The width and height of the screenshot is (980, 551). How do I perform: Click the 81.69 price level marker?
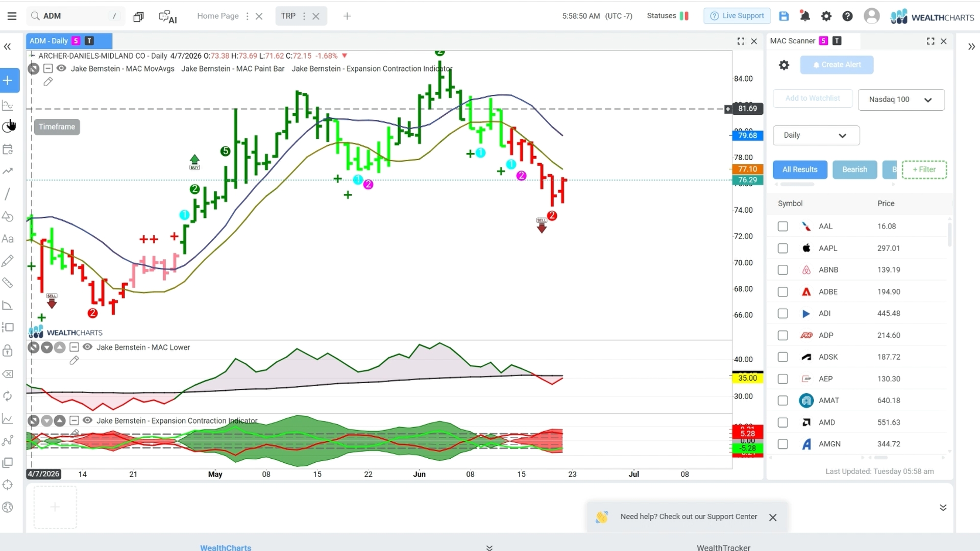pyautogui.click(x=747, y=109)
